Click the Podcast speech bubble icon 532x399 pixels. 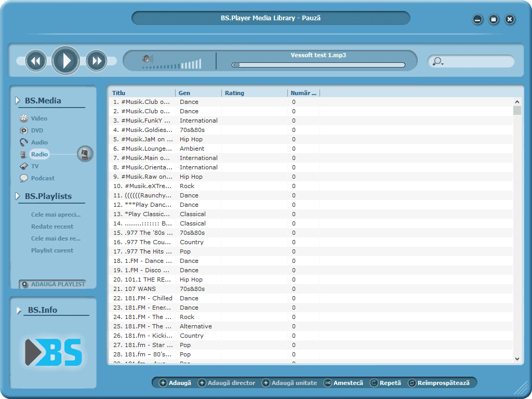coord(24,178)
